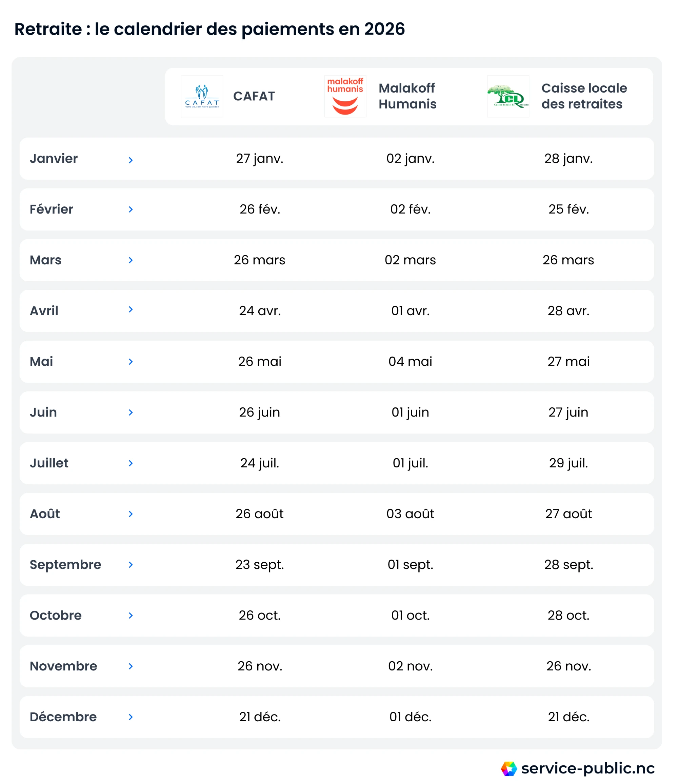Select the Caisse locale 21 déc. date
Viewport: 678px width, 784px height.
pyautogui.click(x=568, y=717)
